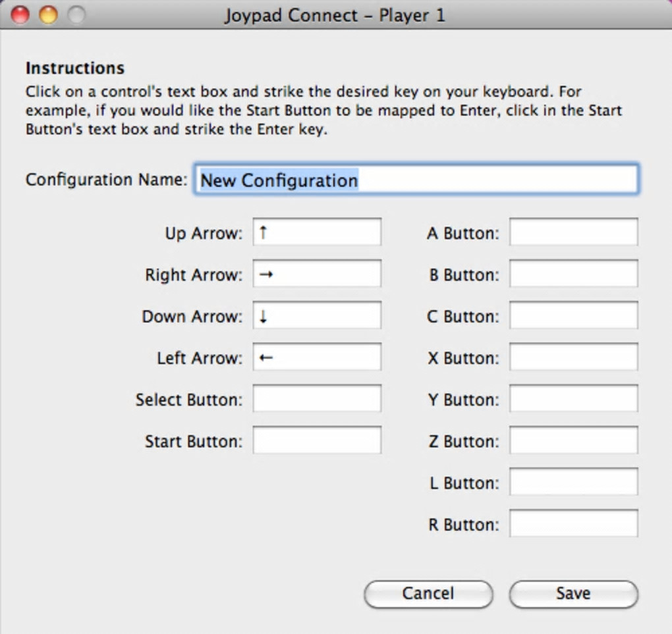Image resolution: width=672 pixels, height=634 pixels.
Task: Click the Joypad Connect title bar
Action: pos(335,14)
